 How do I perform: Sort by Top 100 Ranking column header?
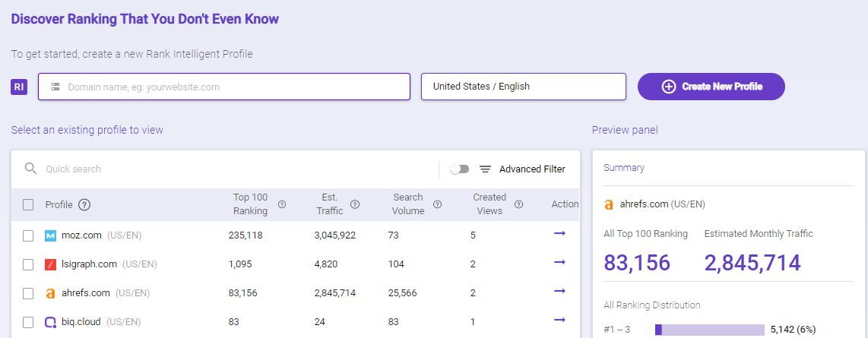click(x=250, y=204)
